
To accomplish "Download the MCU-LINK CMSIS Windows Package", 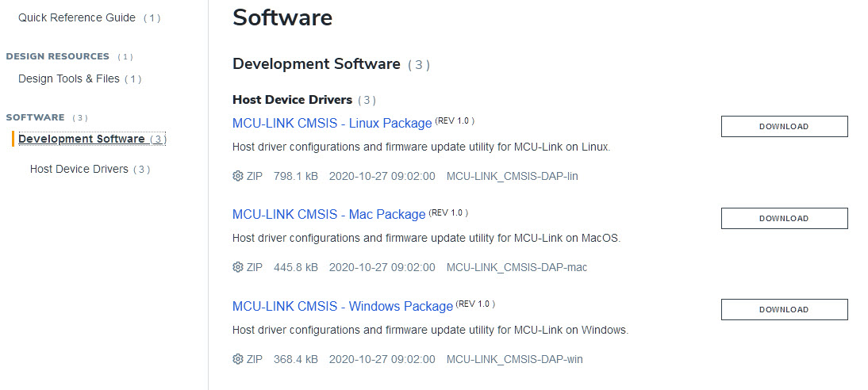I will pyautogui.click(x=784, y=309).
